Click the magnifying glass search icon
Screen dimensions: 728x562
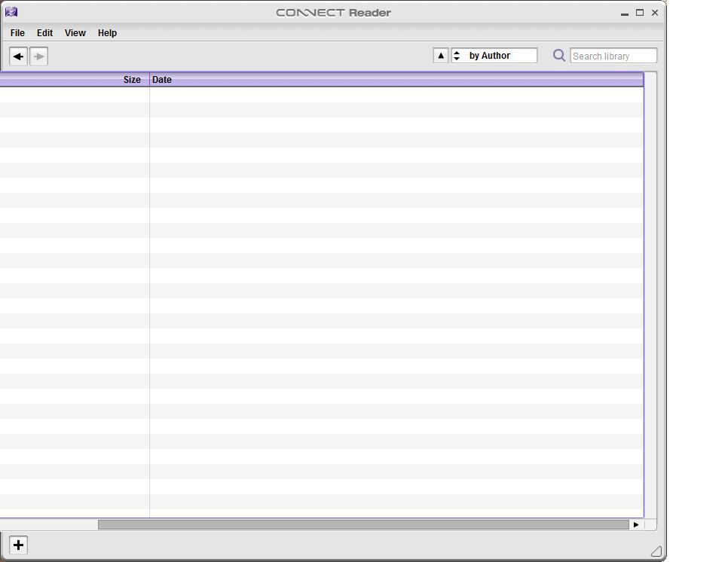click(559, 56)
